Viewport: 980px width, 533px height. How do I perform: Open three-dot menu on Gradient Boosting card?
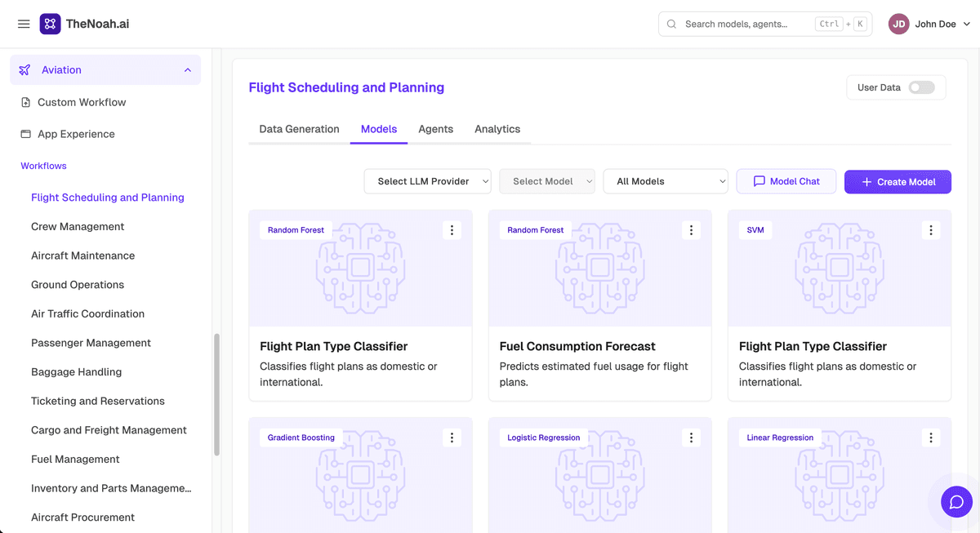click(x=452, y=438)
